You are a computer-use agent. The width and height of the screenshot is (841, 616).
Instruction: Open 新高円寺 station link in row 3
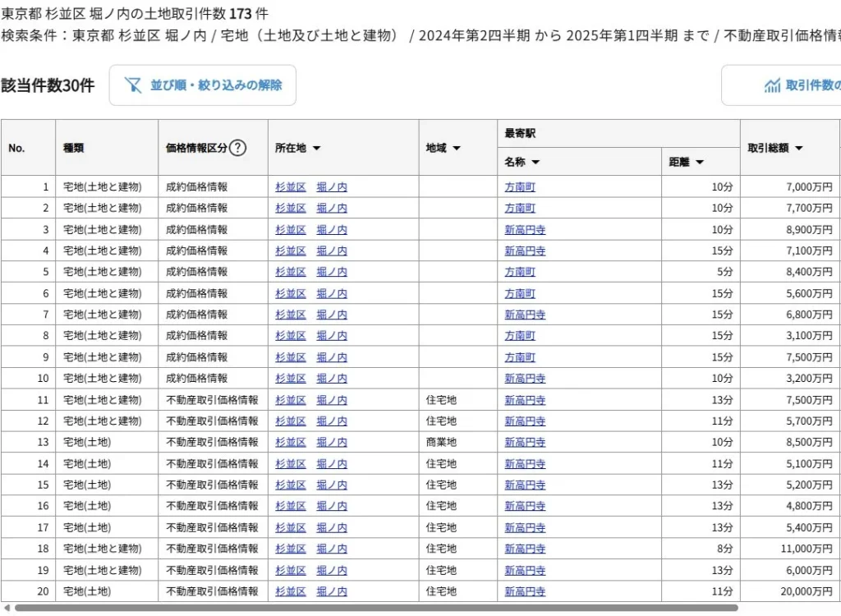[525, 230]
